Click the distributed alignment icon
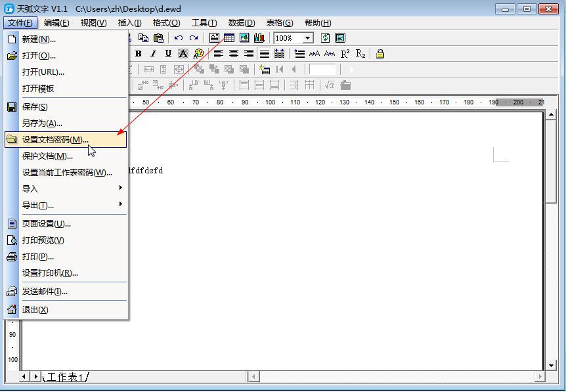This screenshot has height=392, width=566. (x=280, y=54)
